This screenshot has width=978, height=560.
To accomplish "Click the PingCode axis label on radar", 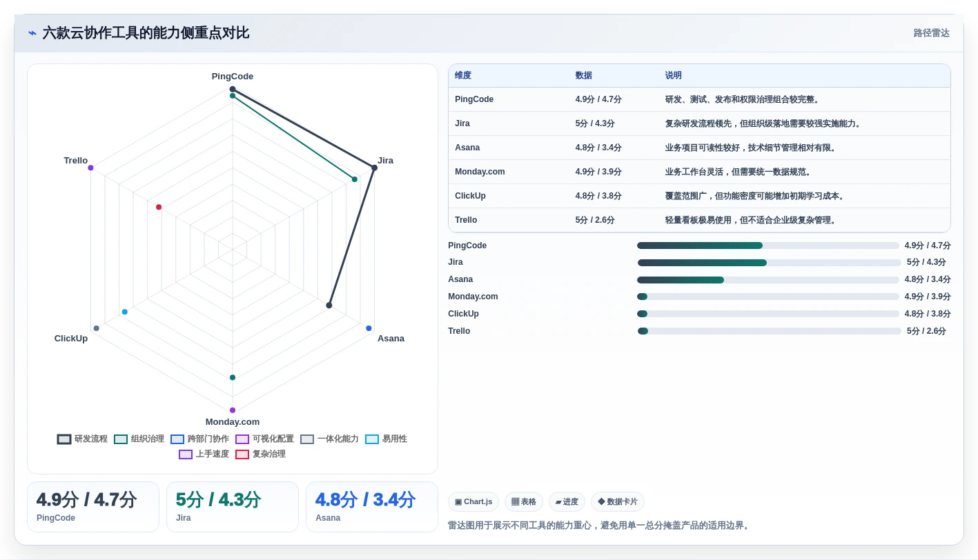I will (x=233, y=77).
